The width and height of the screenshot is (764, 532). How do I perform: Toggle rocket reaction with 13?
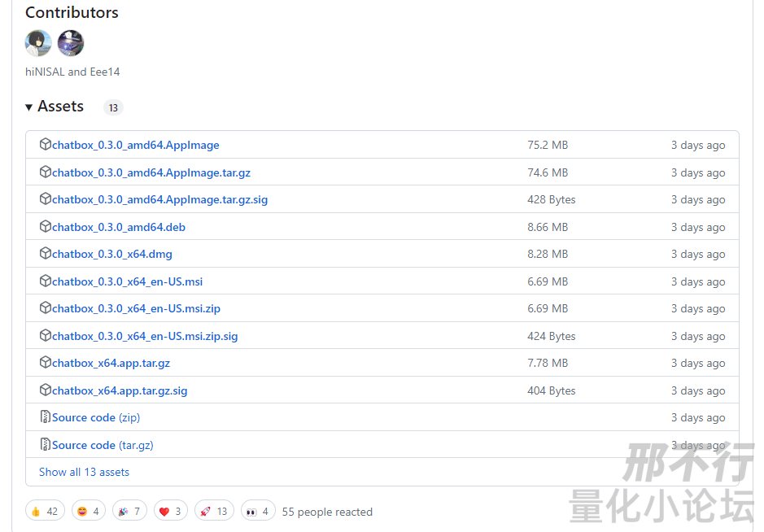(x=214, y=511)
